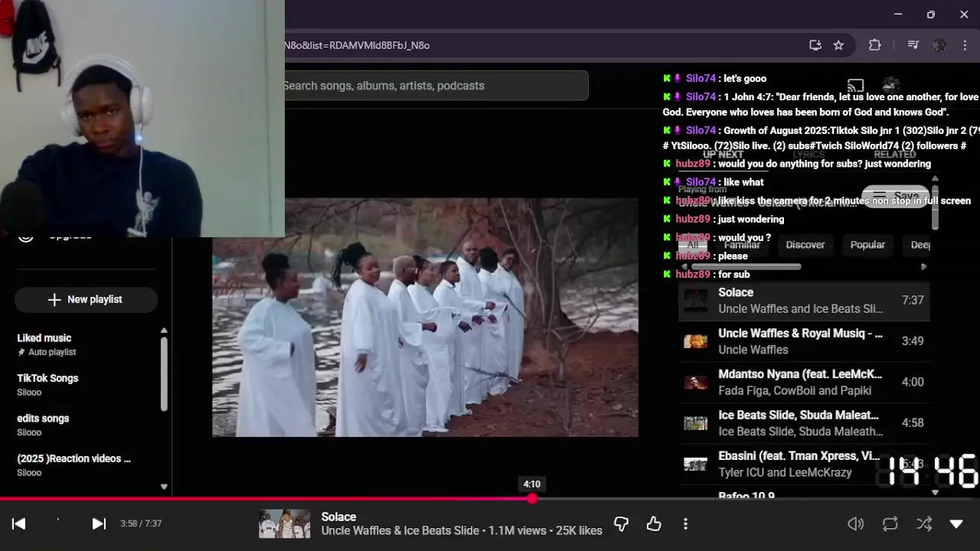The image size is (980, 551).
Task: Click the Ice Beats Slide queue thumbnail
Action: 695,422
